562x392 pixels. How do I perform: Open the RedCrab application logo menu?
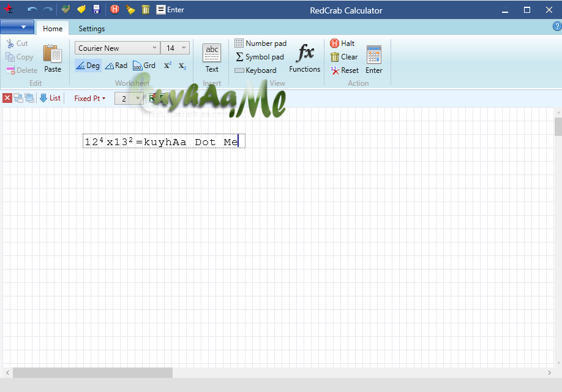[8, 9]
